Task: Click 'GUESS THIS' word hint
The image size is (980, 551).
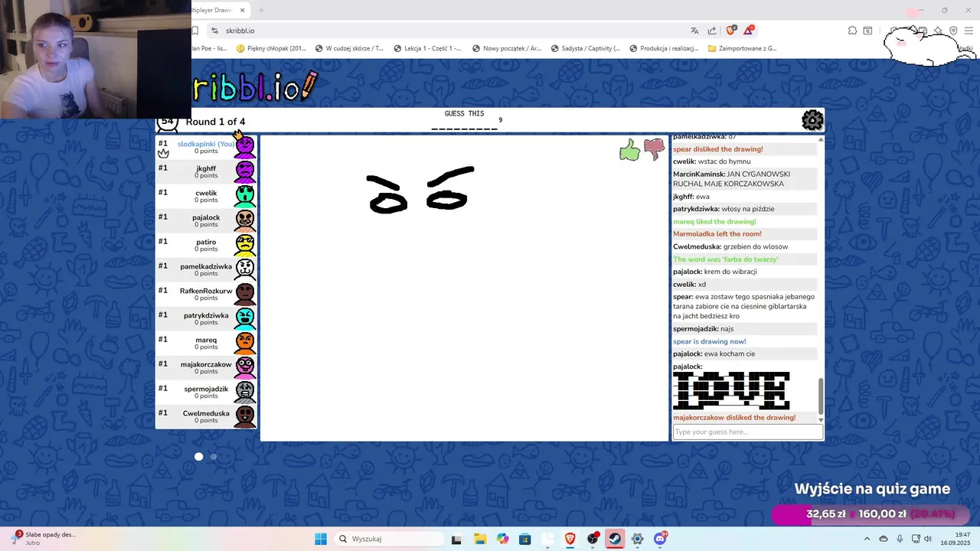Action: [464, 113]
